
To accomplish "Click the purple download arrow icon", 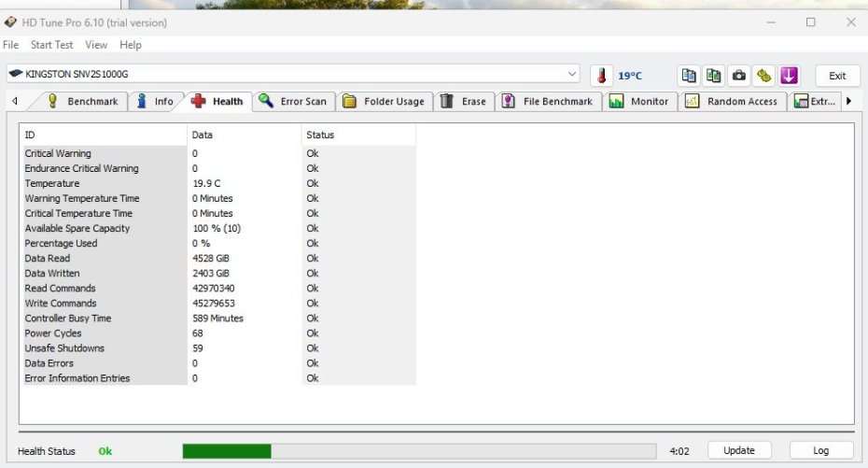I will click(x=789, y=76).
